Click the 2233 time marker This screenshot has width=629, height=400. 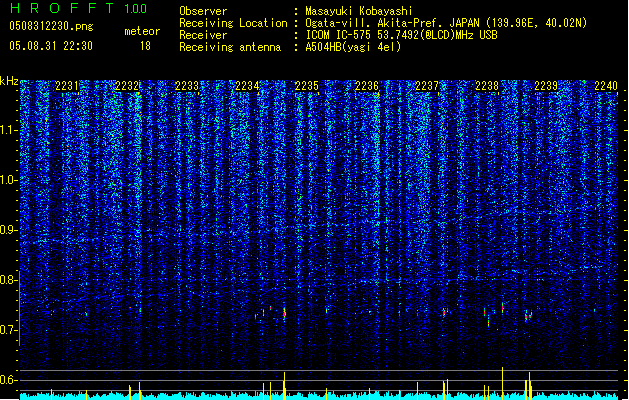pyautogui.click(x=187, y=86)
